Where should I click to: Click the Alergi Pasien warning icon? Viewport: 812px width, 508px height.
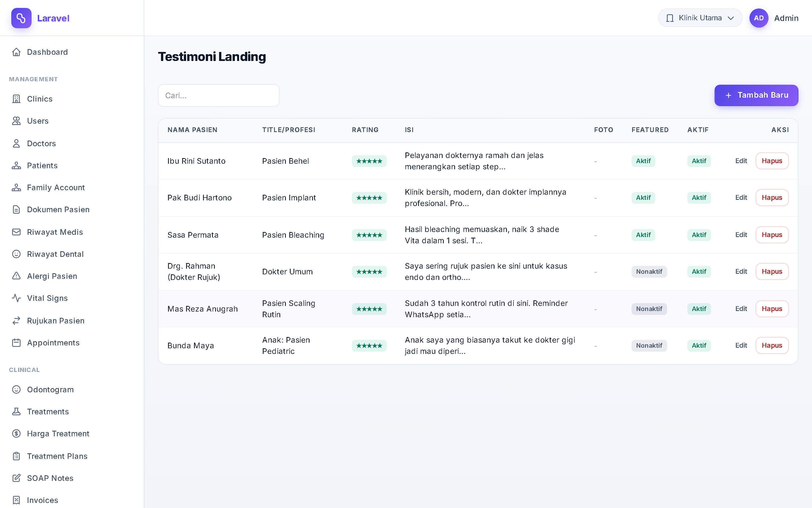pos(16,276)
